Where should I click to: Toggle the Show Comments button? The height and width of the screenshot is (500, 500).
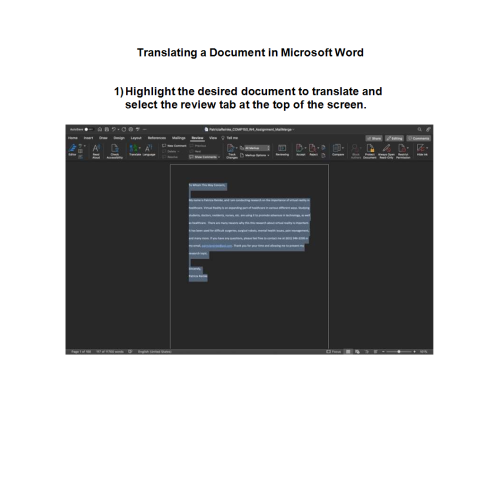204,157
